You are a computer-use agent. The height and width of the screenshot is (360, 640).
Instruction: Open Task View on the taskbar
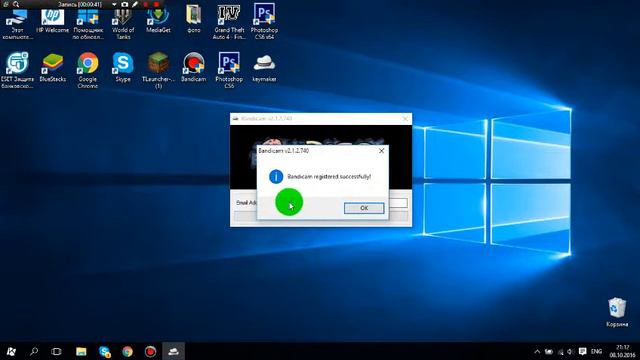click(56, 351)
